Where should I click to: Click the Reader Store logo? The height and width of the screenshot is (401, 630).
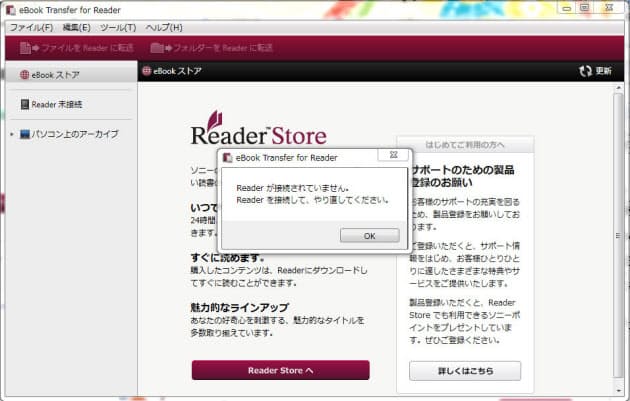pos(258,129)
